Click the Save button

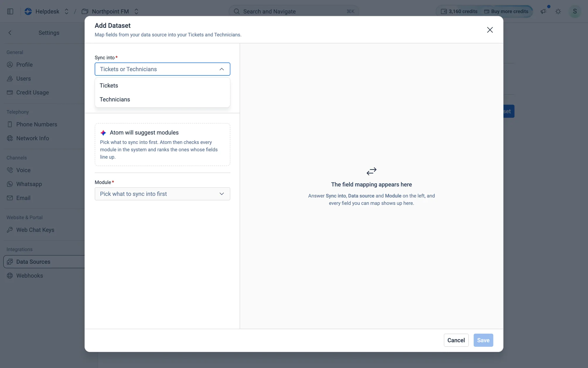point(483,340)
